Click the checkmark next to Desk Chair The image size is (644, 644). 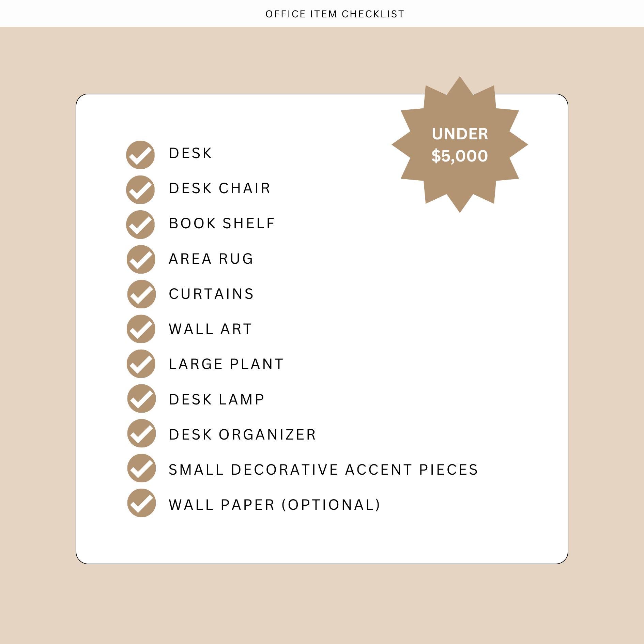click(140, 189)
